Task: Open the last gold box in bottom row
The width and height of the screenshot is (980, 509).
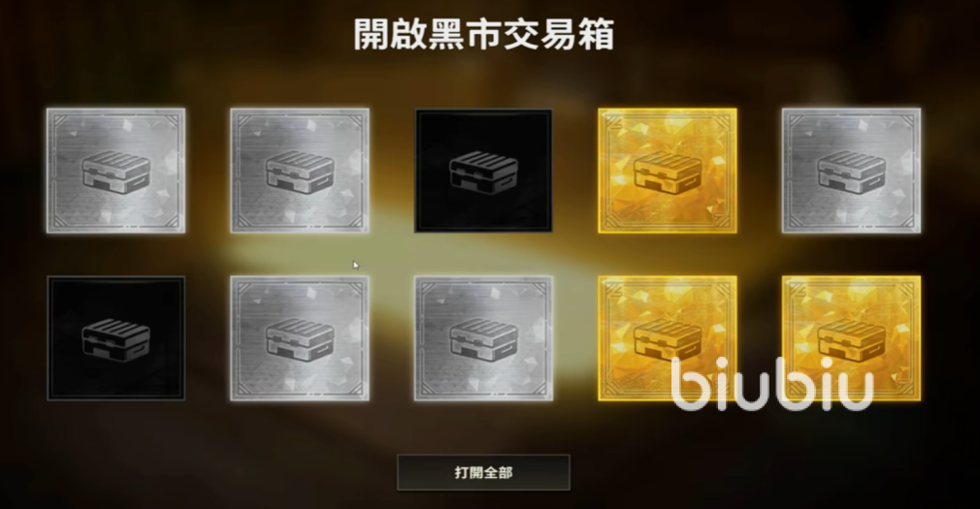Action: tap(851, 337)
